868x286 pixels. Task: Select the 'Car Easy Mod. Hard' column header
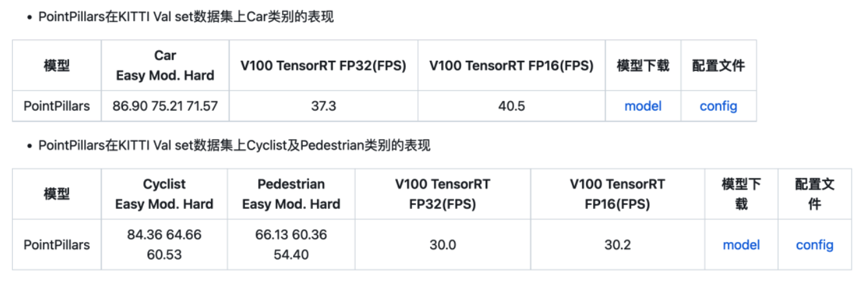165,65
